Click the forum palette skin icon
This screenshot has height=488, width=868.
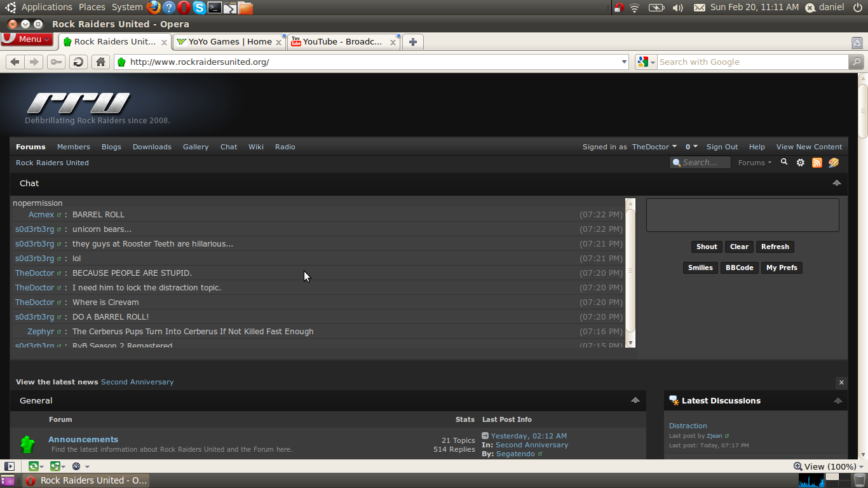[834, 163]
